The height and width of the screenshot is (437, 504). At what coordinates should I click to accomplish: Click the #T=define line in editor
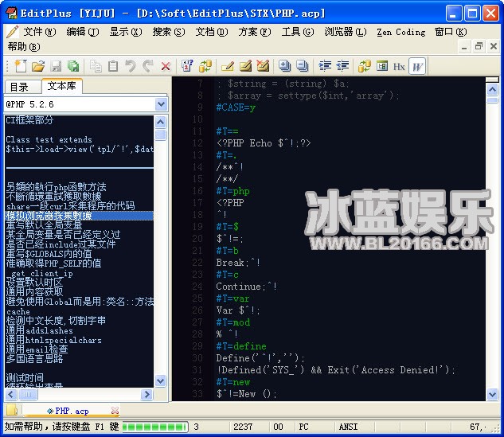point(241,346)
